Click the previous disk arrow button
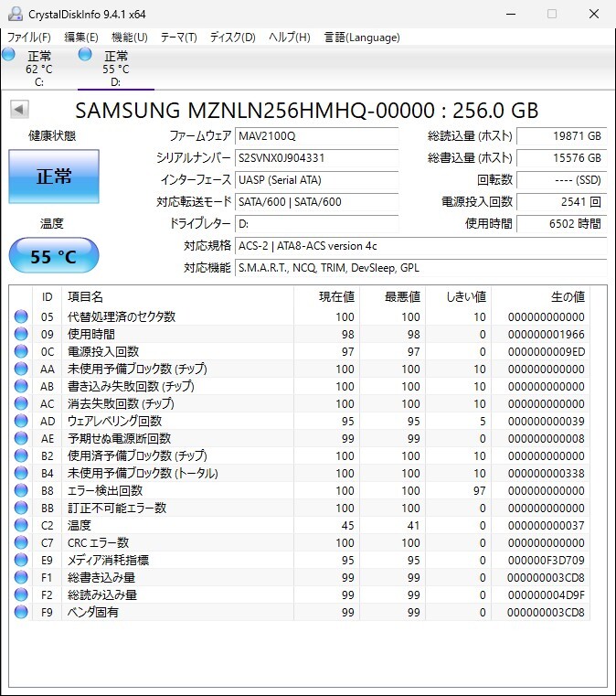This screenshot has height=696, width=616. (x=19, y=109)
